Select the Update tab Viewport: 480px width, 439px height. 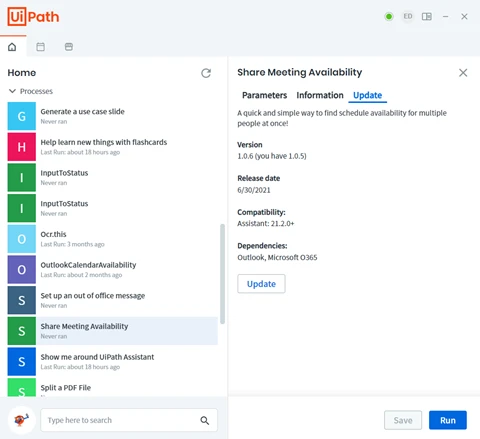[367, 95]
